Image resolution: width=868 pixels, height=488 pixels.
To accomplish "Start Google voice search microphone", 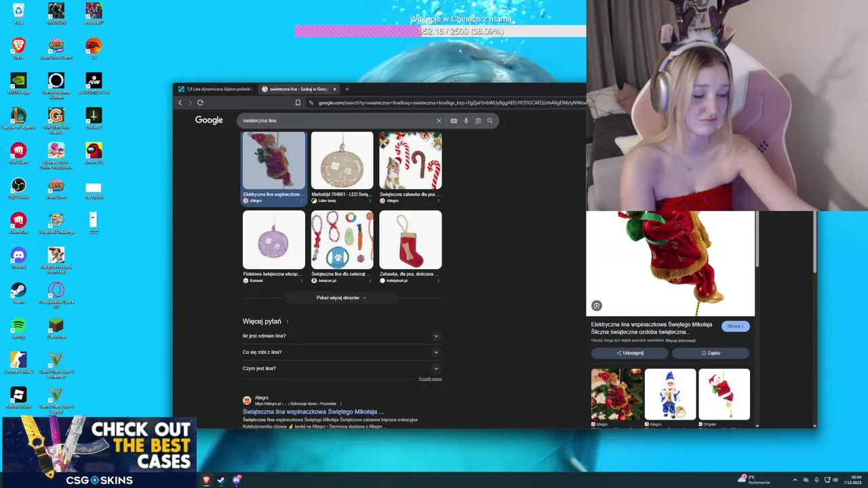I will (x=466, y=121).
